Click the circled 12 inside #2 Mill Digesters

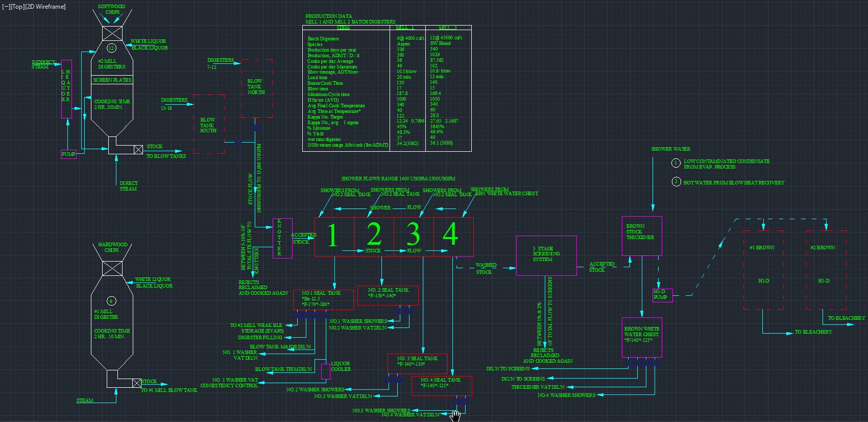(111, 49)
